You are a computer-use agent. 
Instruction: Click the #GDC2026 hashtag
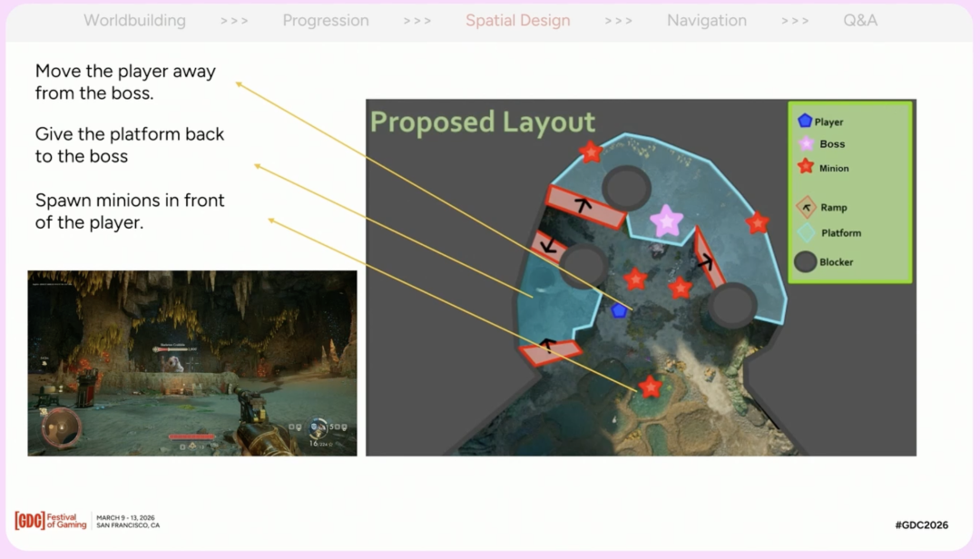coord(921,525)
